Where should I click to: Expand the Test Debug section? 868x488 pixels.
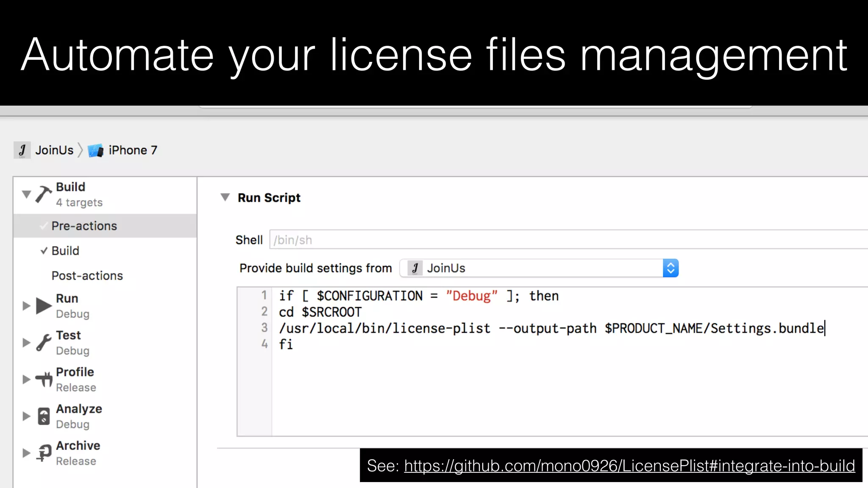click(x=26, y=342)
